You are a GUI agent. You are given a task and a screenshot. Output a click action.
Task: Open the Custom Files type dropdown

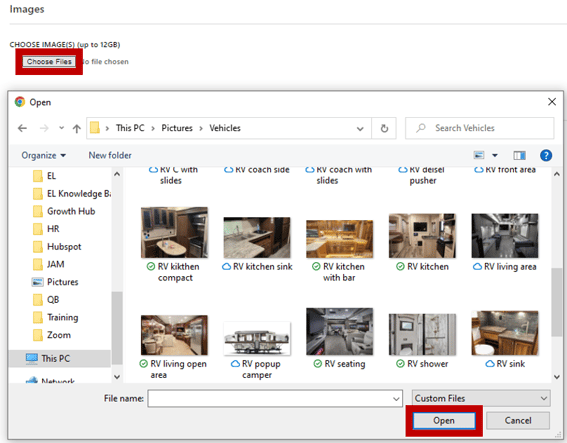[481, 398]
